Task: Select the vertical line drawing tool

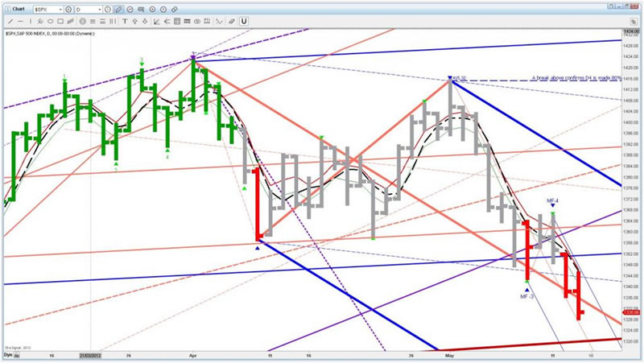Action: [x=31, y=21]
